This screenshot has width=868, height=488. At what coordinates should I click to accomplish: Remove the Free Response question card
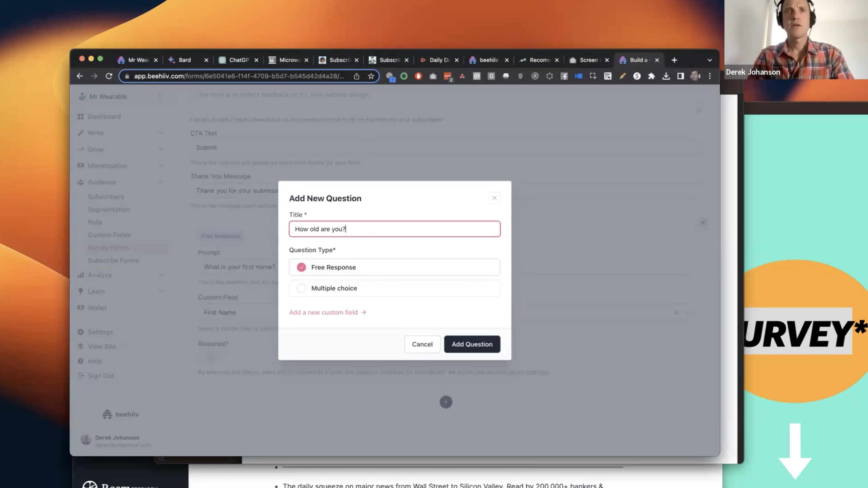[702, 222]
